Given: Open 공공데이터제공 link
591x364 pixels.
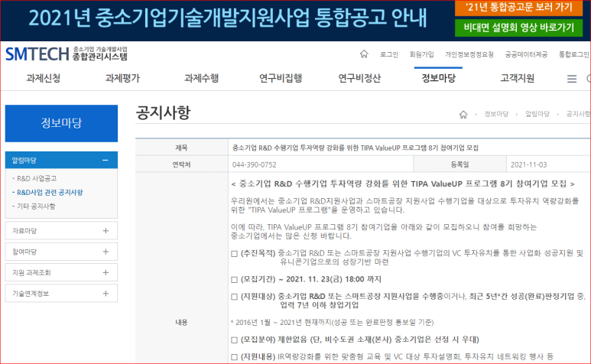Looking at the screenshot, I should [526, 54].
